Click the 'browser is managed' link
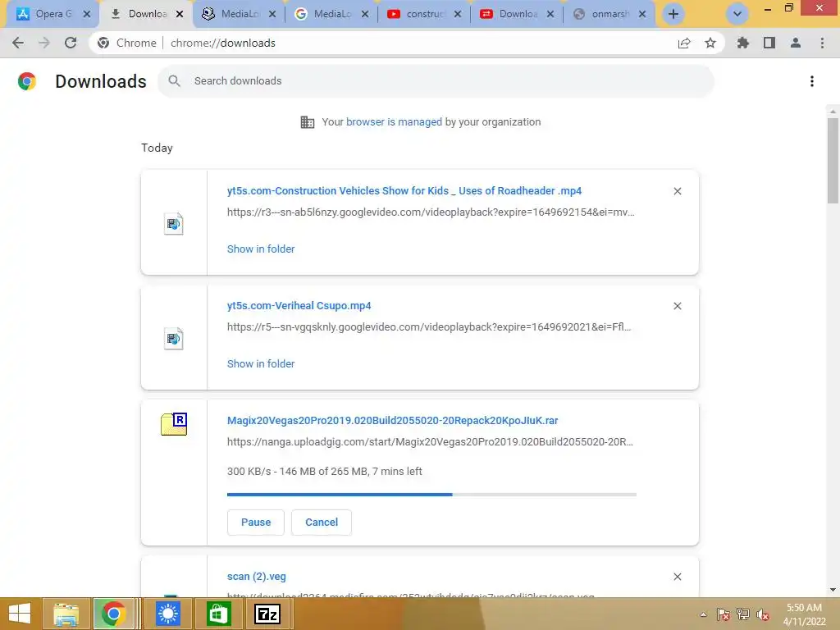This screenshot has width=840, height=630. coord(394,121)
